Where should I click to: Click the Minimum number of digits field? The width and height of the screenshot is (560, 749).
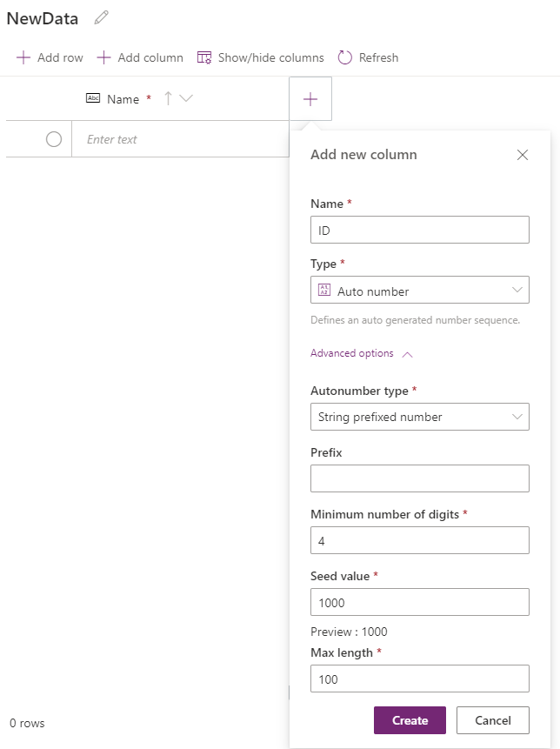tap(419, 540)
